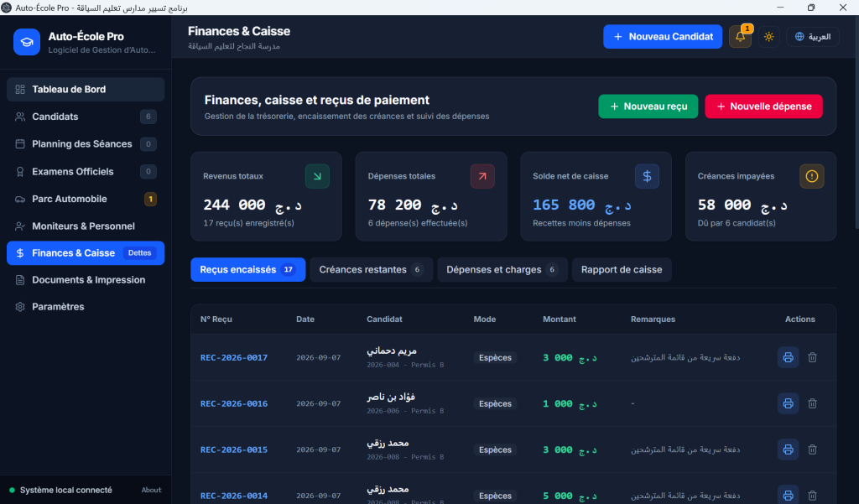Click the Planning calendar icon
Image resolution: width=859 pixels, height=504 pixels.
tap(20, 144)
